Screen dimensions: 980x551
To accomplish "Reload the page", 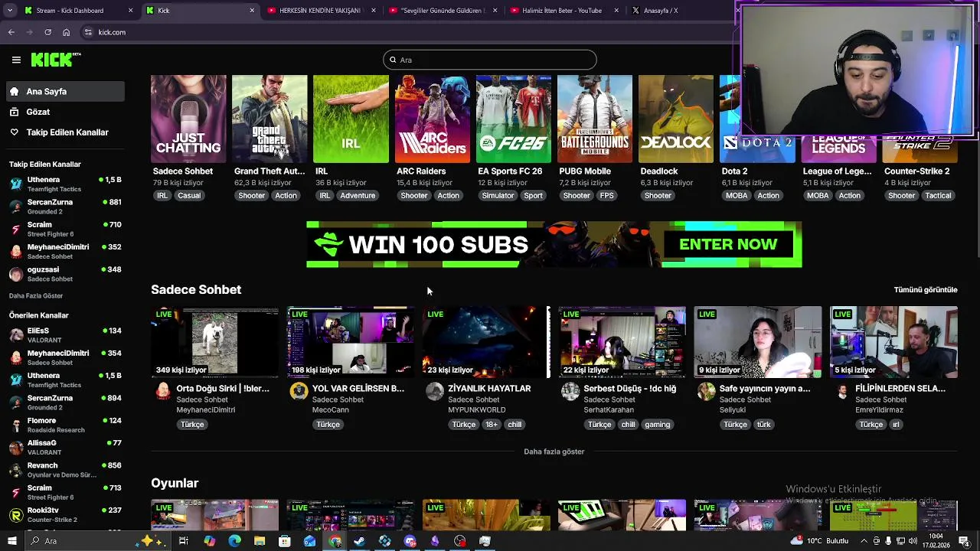I will pos(47,32).
